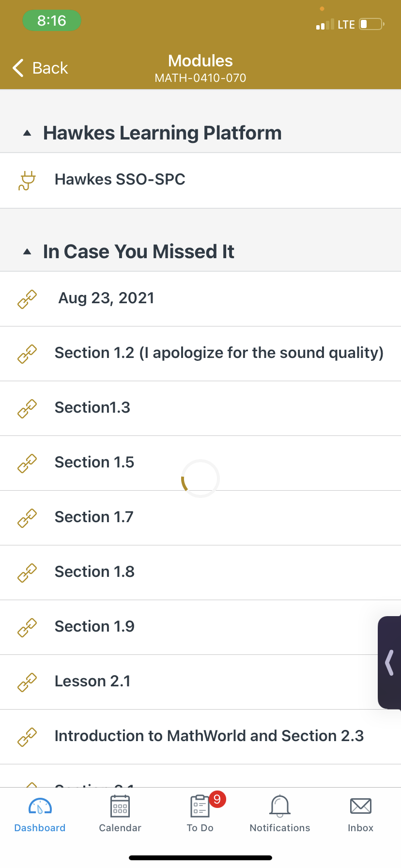Open the Aug 23, 2021 link
The image size is (401, 868).
tap(200, 299)
